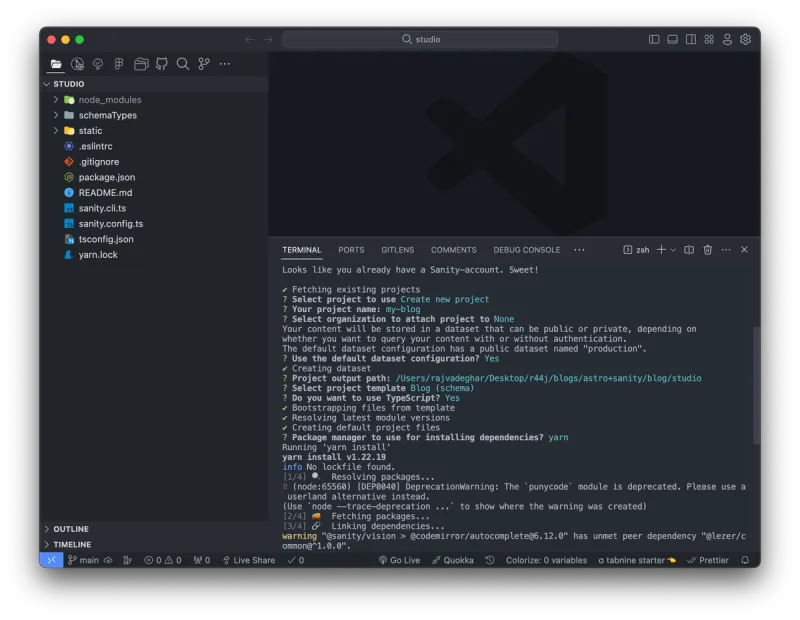Click Quokka status bar item
Screen dimensions: 800x620
[x=453, y=560]
